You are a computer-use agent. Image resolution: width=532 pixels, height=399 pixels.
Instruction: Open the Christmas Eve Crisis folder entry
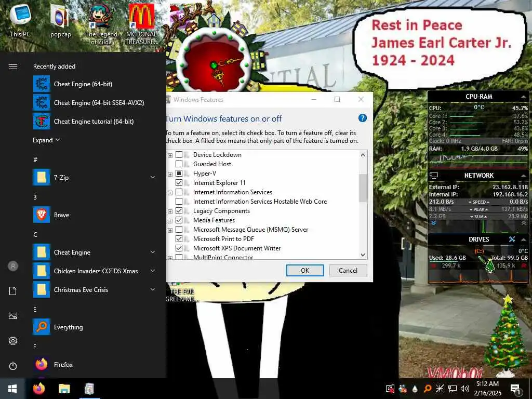point(95,289)
